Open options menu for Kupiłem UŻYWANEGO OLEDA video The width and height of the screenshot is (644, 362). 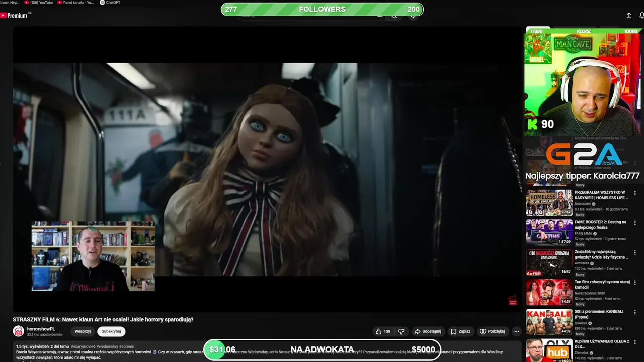click(635, 342)
